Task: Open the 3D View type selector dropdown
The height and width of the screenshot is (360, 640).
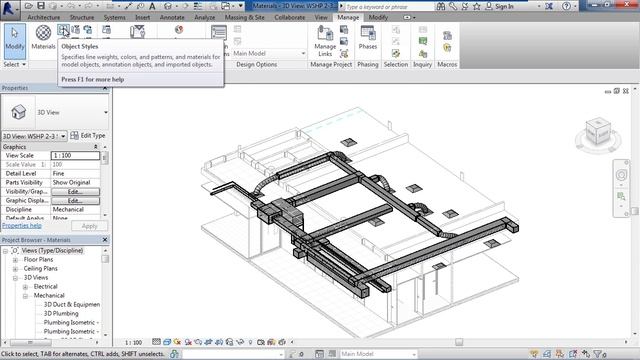Action: pyautogui.click(x=106, y=112)
